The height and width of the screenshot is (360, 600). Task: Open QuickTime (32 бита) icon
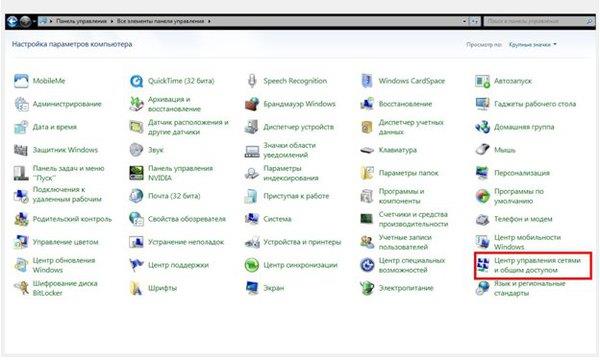[136, 81]
